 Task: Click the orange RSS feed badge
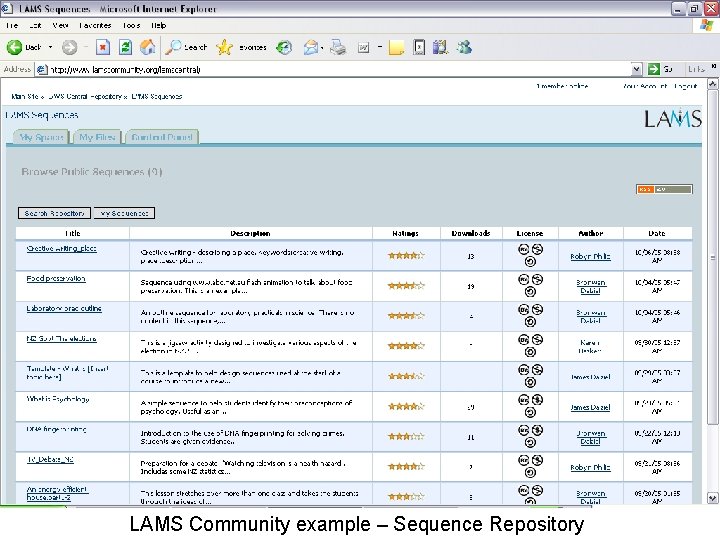pos(664,189)
